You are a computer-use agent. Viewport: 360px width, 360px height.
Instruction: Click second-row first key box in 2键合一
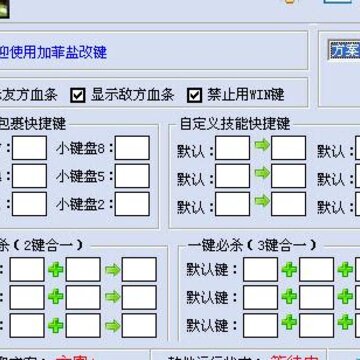(x=27, y=297)
